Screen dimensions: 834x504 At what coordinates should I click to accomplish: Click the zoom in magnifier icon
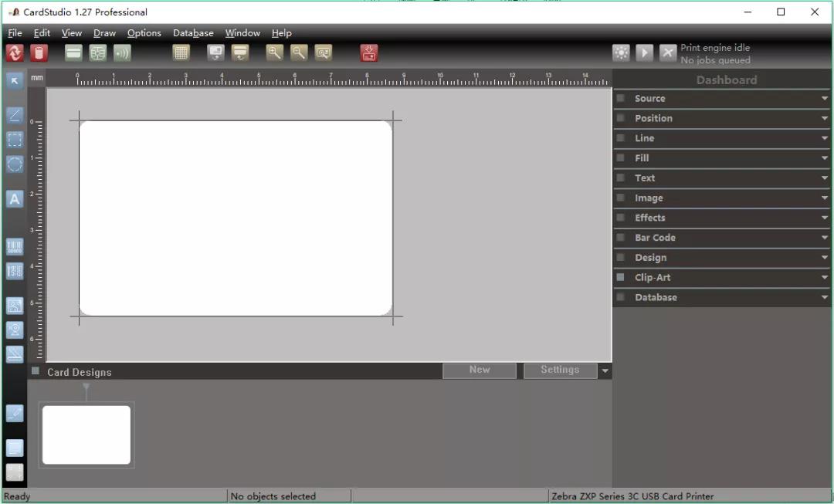click(x=274, y=52)
